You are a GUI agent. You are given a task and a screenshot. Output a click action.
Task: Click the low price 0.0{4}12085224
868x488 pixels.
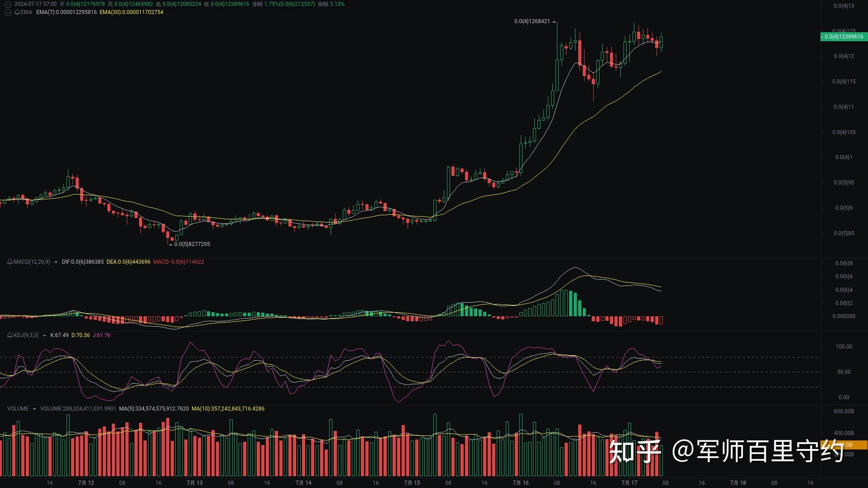[182, 4]
